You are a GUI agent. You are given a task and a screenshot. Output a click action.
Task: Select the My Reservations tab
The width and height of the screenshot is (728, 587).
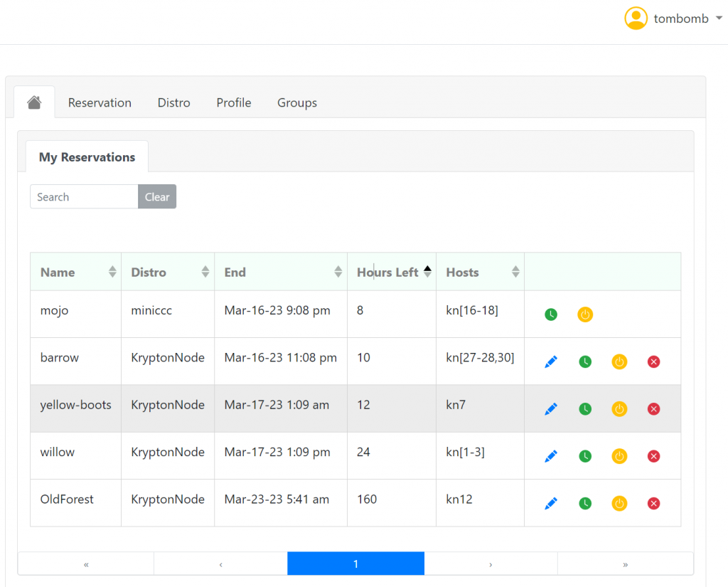[x=87, y=157]
